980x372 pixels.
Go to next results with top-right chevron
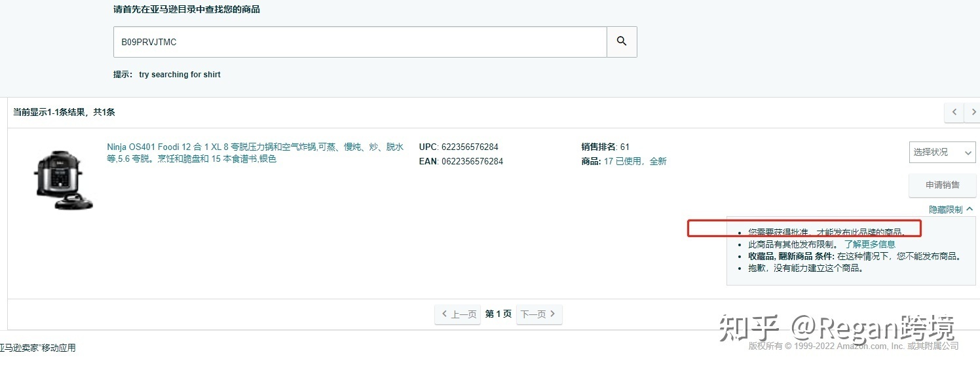pos(973,112)
